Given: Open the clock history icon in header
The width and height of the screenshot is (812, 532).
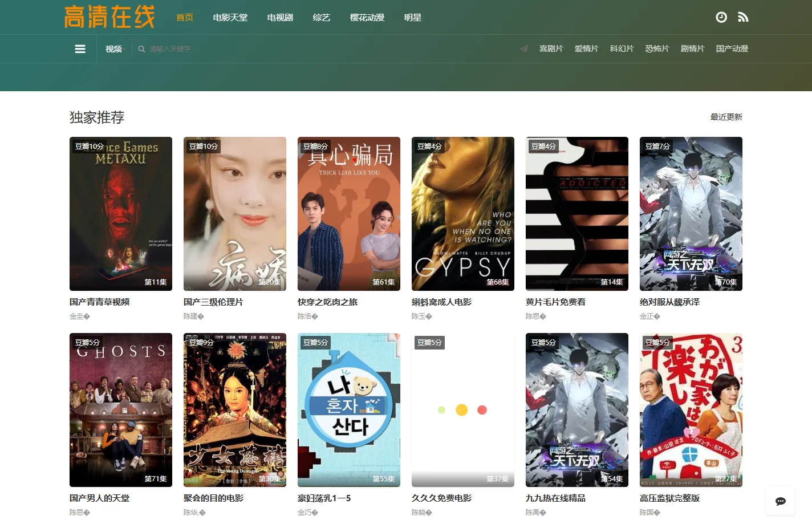Looking at the screenshot, I should 721,17.
